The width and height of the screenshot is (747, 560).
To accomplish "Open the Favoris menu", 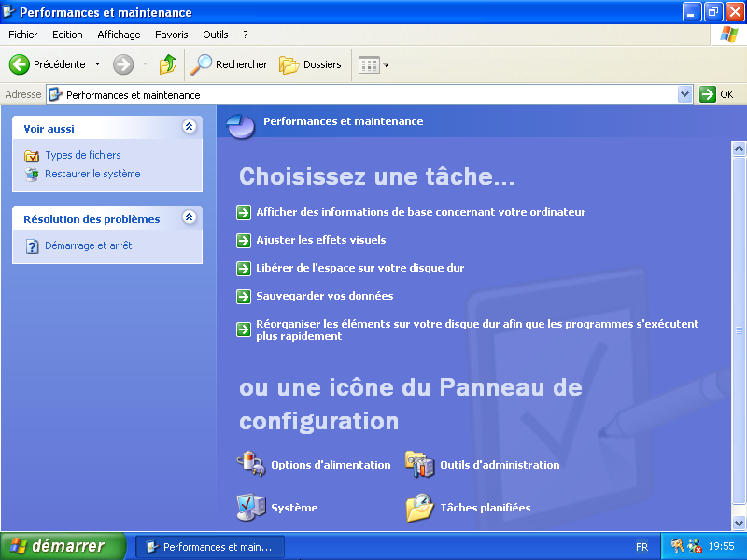I will pos(172,35).
